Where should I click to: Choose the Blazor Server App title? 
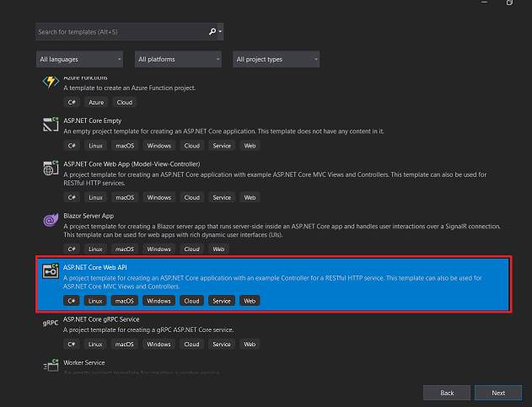pyautogui.click(x=89, y=216)
